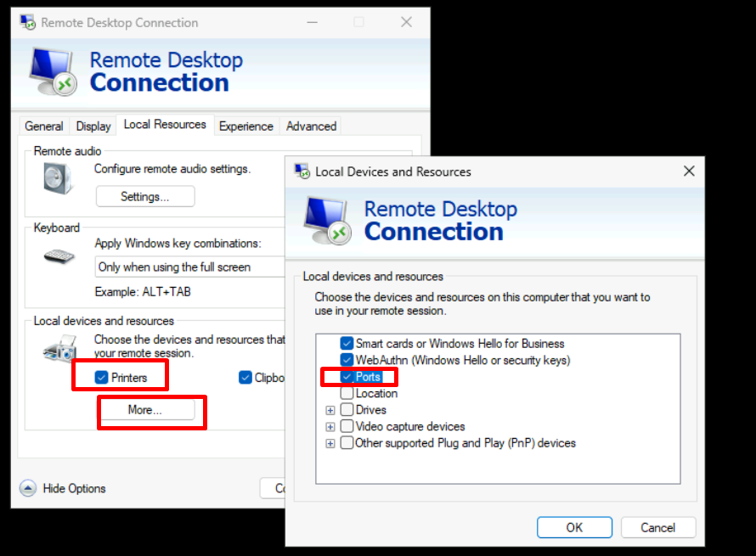Toggle the Clipboard checkbox
756x556 pixels.
click(x=245, y=377)
